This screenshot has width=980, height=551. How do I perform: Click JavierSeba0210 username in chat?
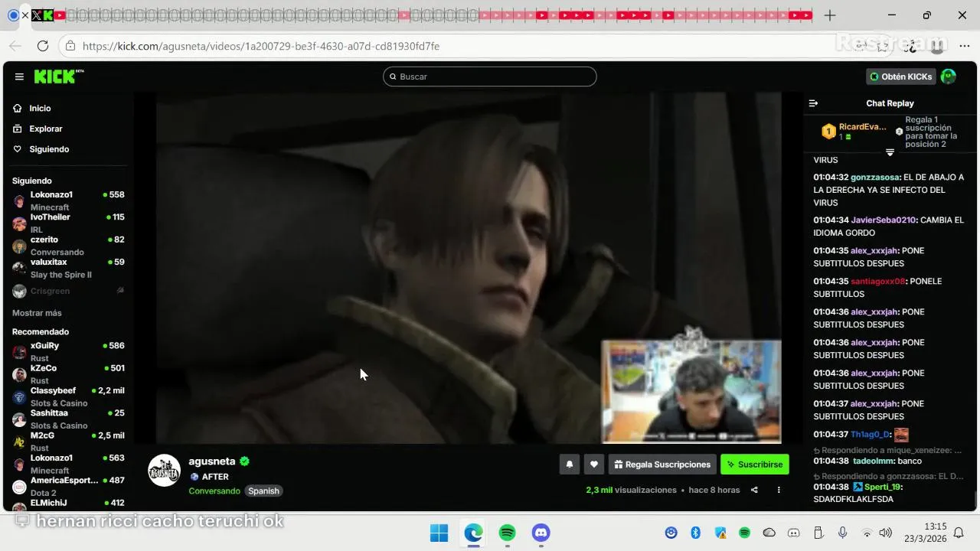(883, 220)
